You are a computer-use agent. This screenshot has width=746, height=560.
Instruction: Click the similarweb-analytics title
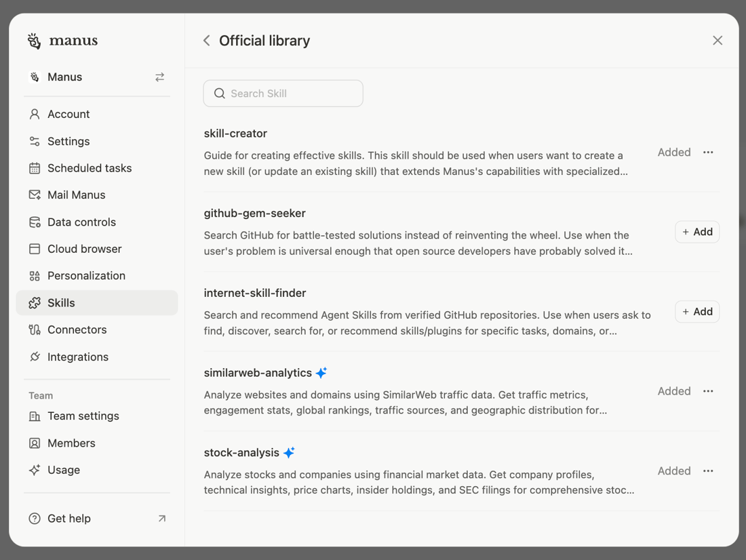coord(258,373)
